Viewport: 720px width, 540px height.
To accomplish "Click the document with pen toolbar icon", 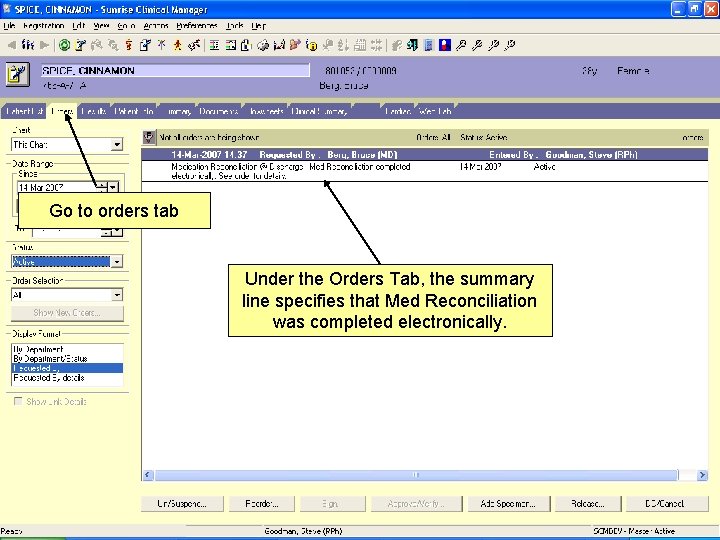I will [145, 45].
